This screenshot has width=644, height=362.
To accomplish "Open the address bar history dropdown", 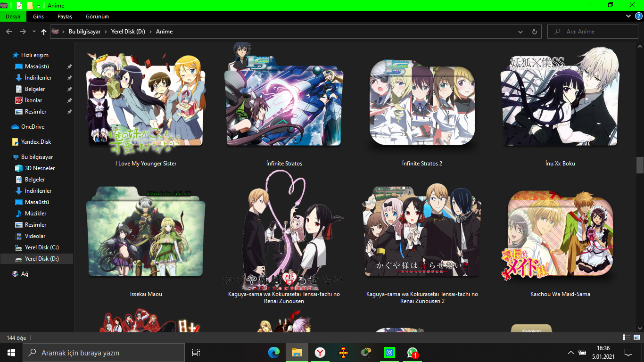I will click(520, 32).
